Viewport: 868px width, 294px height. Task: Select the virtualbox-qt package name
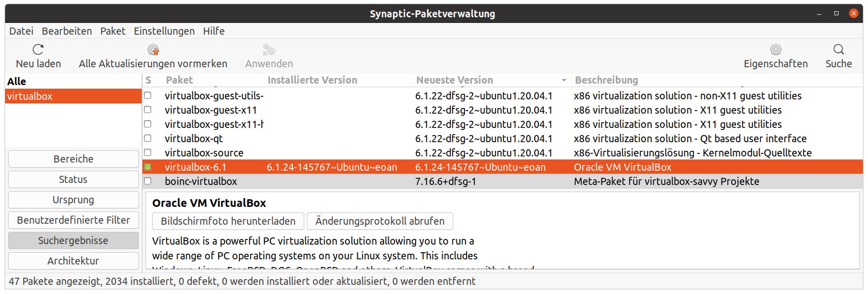[x=193, y=139]
